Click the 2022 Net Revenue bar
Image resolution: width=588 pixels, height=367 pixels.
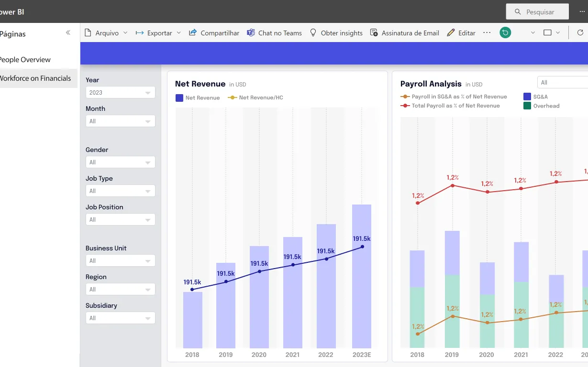(x=326, y=286)
